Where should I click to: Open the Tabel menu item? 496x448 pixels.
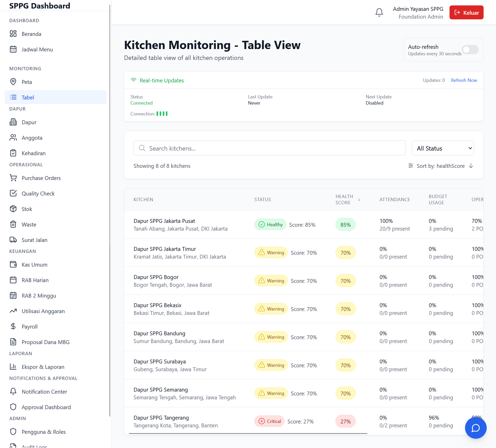[56, 97]
